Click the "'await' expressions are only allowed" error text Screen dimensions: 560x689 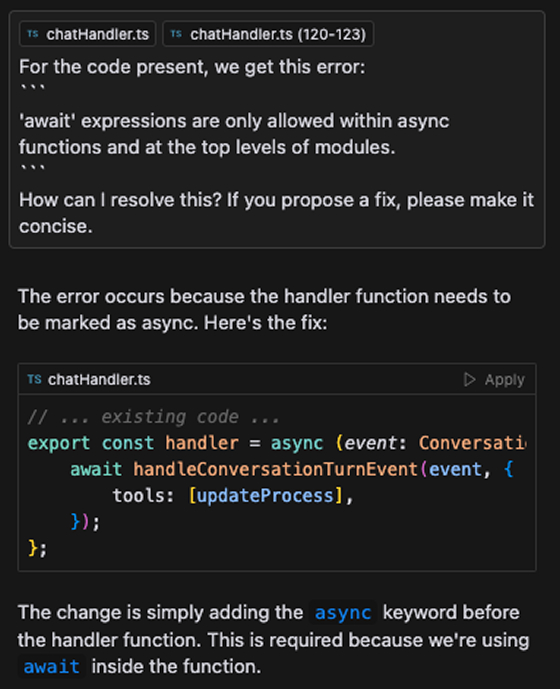tap(234, 134)
